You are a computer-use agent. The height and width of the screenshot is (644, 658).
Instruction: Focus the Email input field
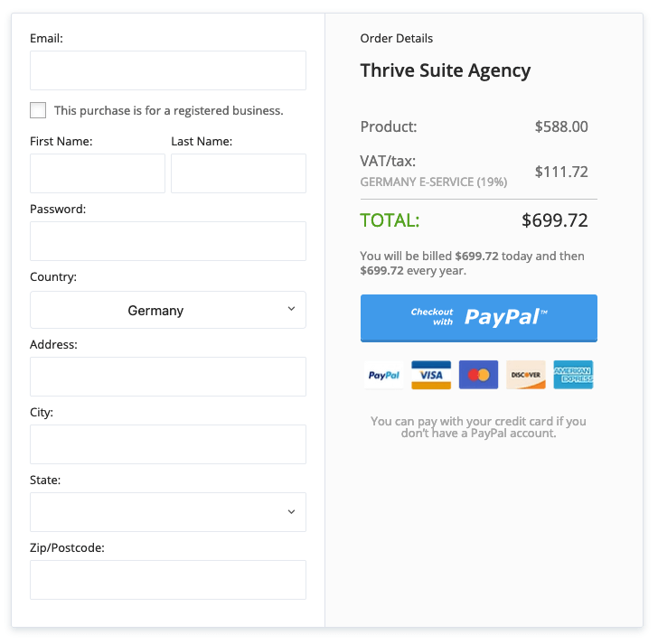click(x=167, y=70)
